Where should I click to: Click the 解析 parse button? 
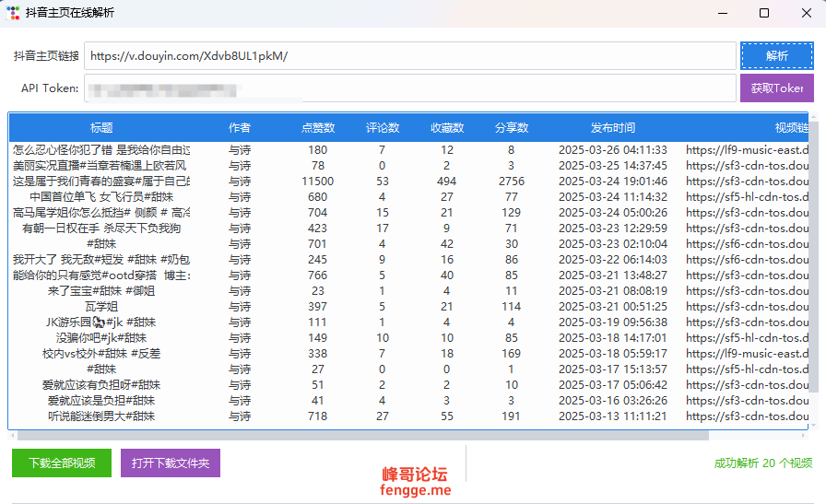pyautogui.click(x=777, y=56)
